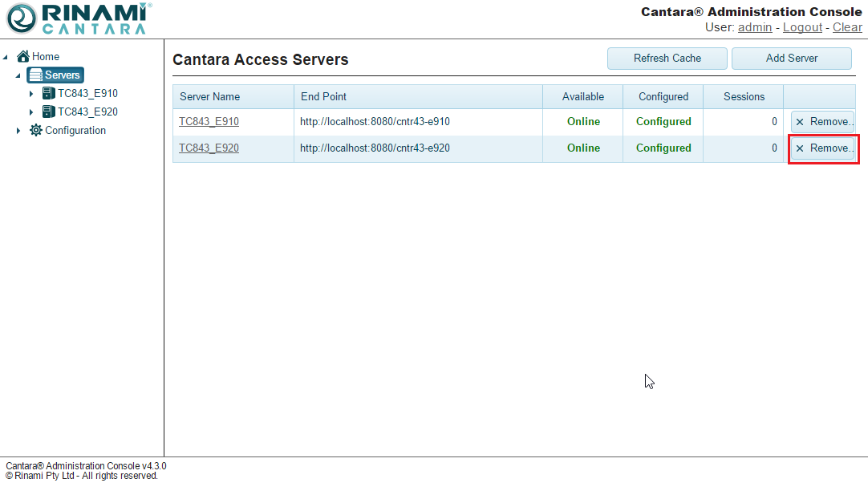Image resolution: width=868 pixels, height=495 pixels.
Task: Click the TC843_E920 server icon in tree
Action: point(48,112)
